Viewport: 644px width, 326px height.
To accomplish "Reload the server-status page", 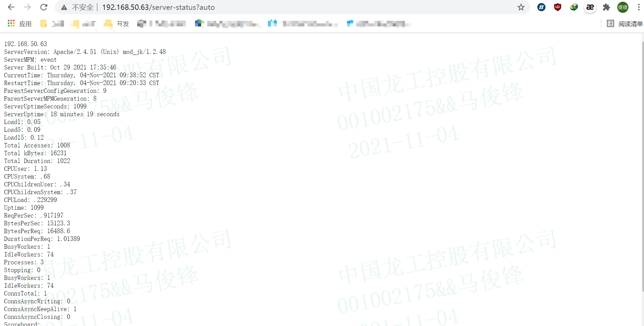I will pyautogui.click(x=44, y=7).
